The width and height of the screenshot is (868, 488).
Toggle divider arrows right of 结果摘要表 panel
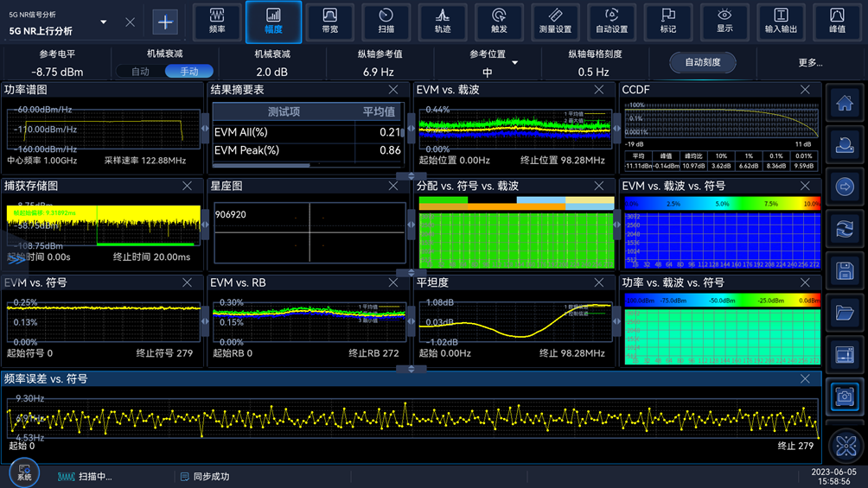(x=411, y=129)
